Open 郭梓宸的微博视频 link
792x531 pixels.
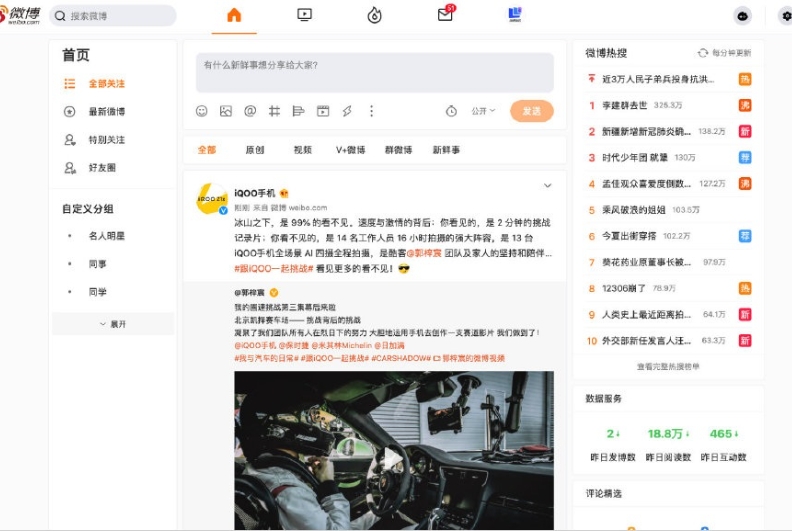point(469,358)
